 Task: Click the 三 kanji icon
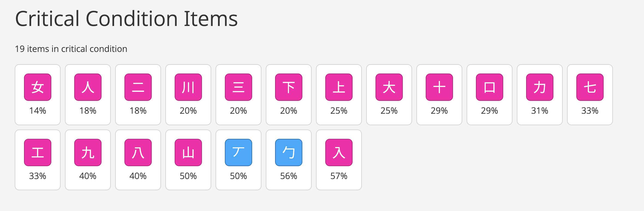(x=238, y=87)
